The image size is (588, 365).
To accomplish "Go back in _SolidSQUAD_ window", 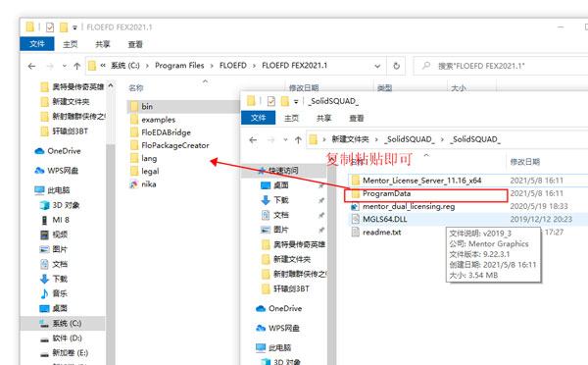I will (253, 140).
